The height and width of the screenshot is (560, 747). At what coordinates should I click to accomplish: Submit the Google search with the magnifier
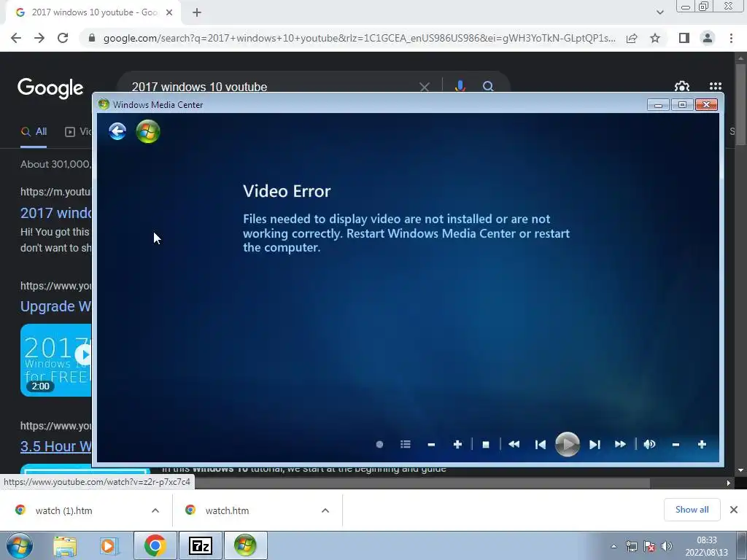488,87
